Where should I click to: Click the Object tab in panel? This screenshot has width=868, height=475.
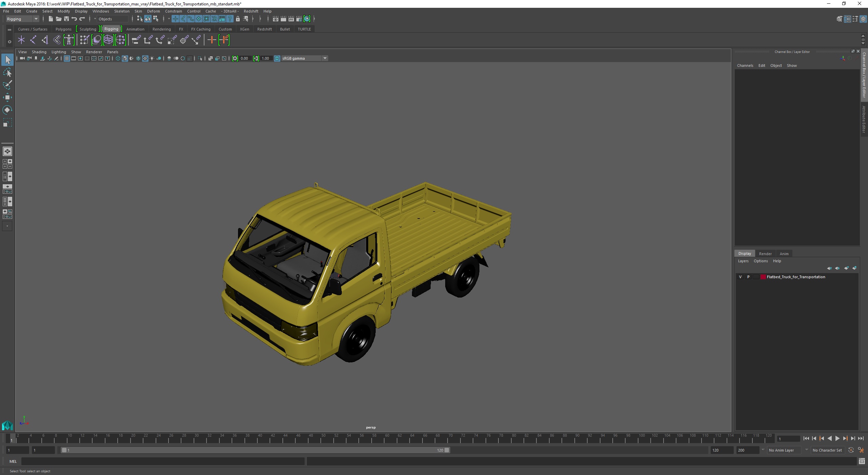(x=776, y=65)
